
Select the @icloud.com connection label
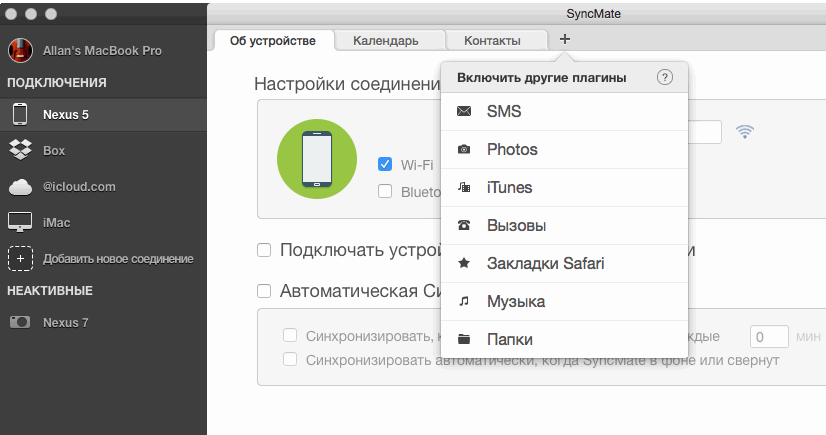79,187
